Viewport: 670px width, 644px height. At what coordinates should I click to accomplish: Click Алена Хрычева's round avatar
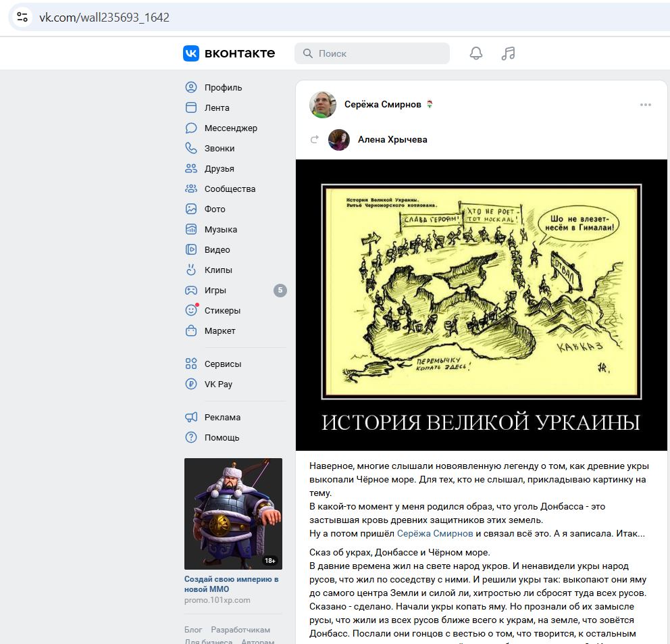(x=339, y=139)
